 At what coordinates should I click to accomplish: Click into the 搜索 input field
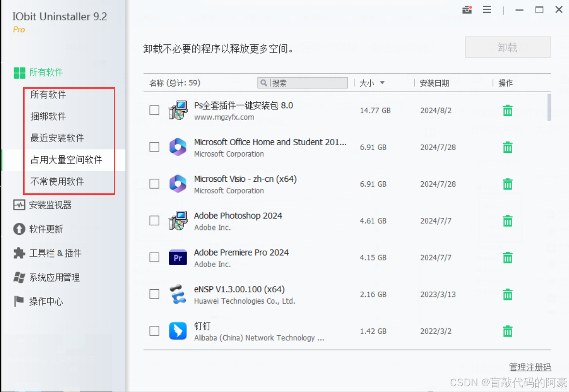(x=303, y=83)
